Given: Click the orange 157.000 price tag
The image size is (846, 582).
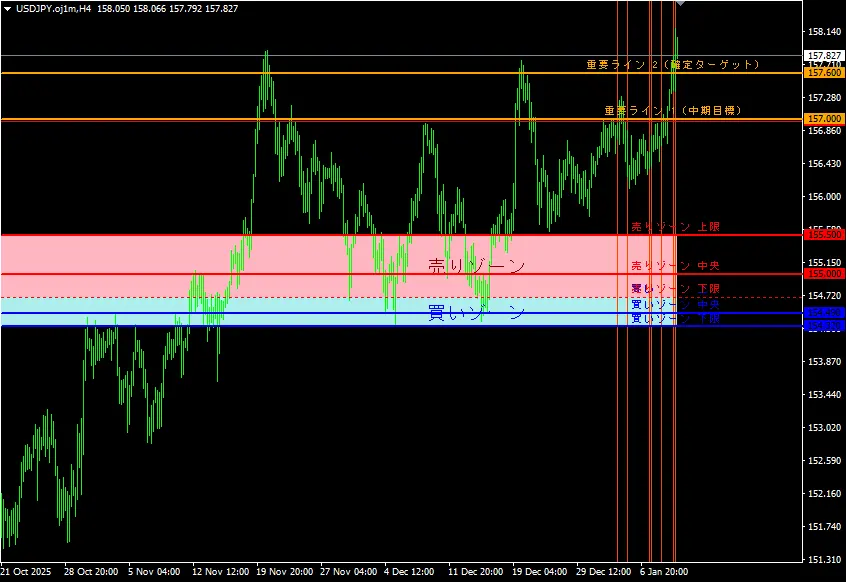Looking at the screenshot, I should 823,119.
